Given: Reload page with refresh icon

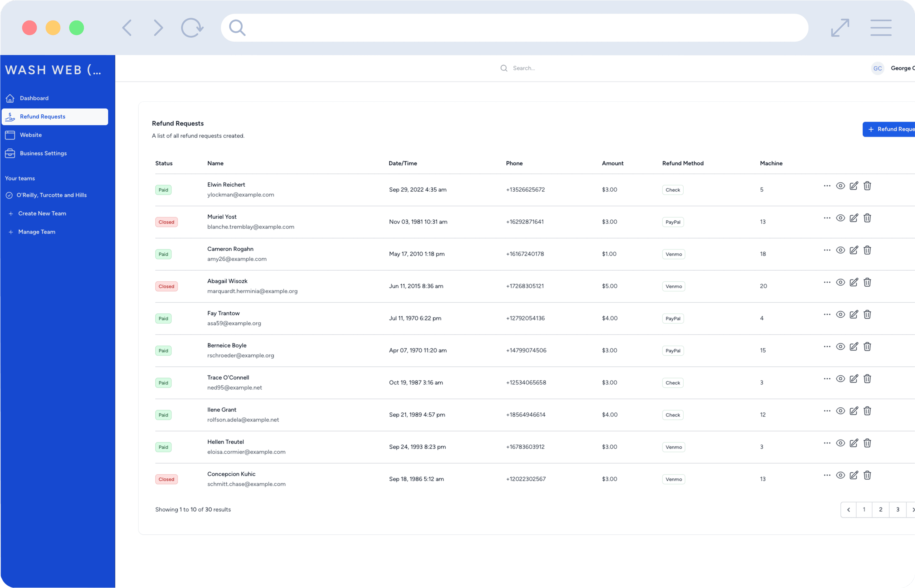Looking at the screenshot, I should pos(192,28).
